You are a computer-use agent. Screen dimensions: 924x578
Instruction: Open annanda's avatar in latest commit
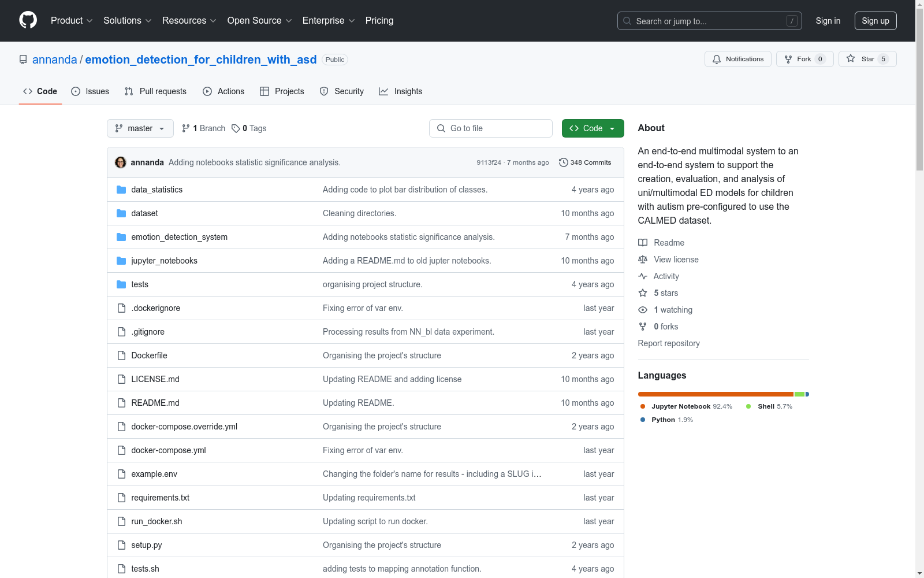(x=121, y=162)
